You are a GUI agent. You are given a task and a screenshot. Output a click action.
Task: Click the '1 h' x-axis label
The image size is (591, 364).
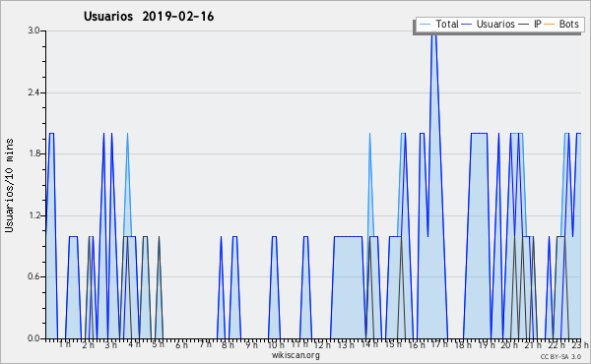64,344
